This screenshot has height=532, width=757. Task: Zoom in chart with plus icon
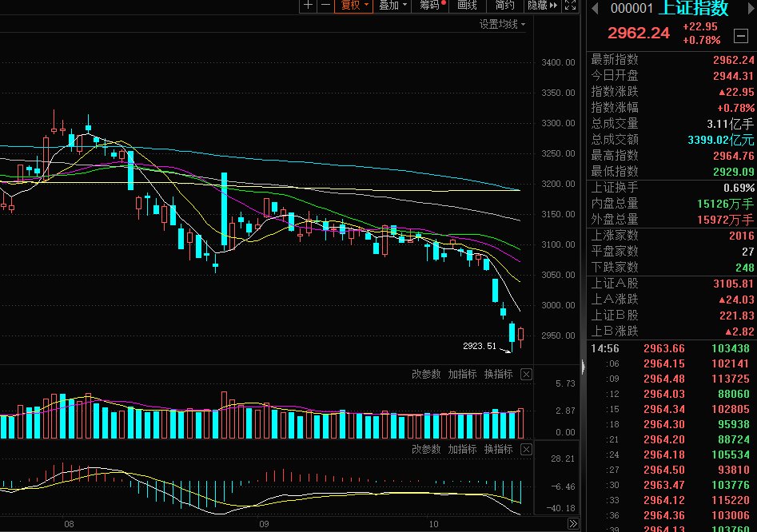click(309, 6)
